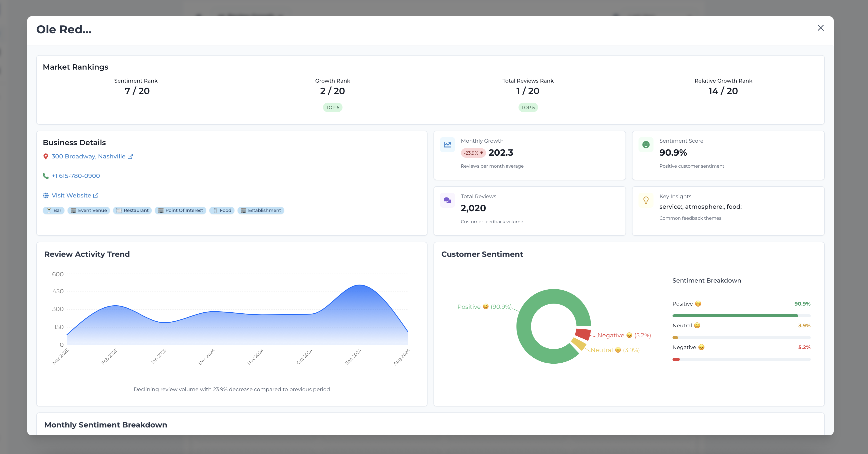868x454 pixels.
Task: Select the Establishment category tag
Action: click(261, 210)
